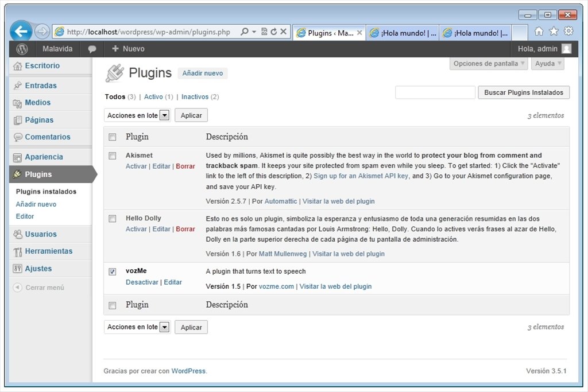Image resolution: width=588 pixels, height=392 pixels.
Task: Open the top Acciones en lote dropdown
Action: [x=137, y=115]
